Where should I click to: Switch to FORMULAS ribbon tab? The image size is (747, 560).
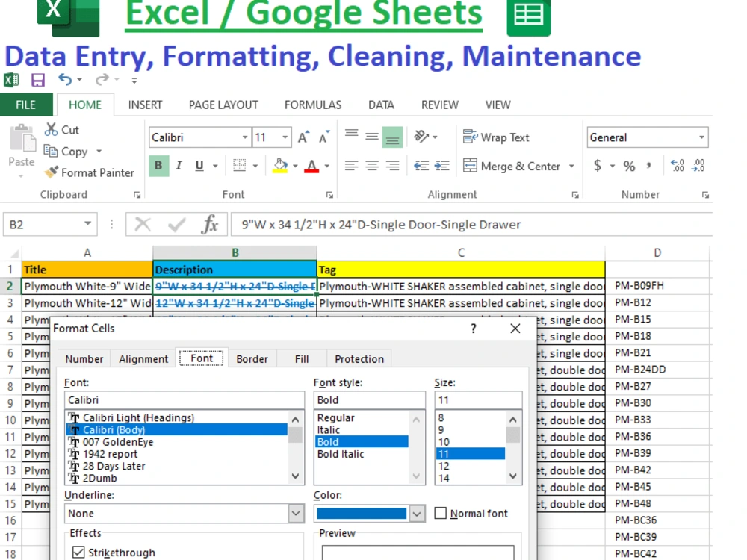pyautogui.click(x=313, y=105)
